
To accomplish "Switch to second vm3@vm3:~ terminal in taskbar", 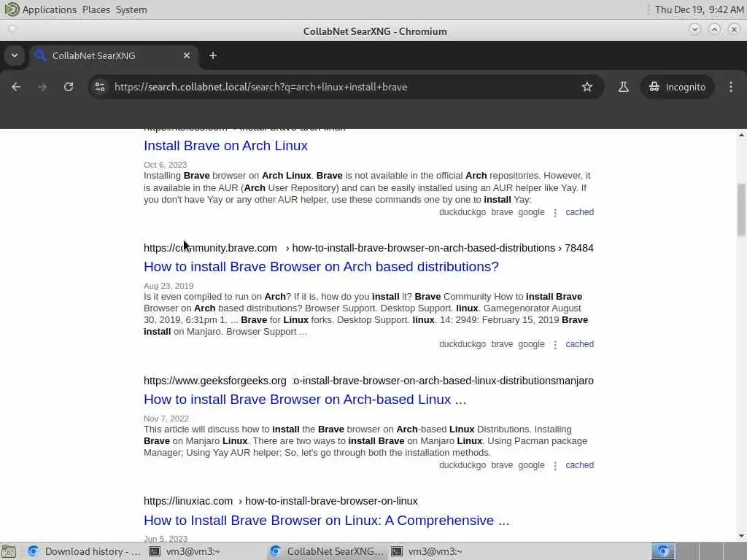I will click(x=427, y=551).
